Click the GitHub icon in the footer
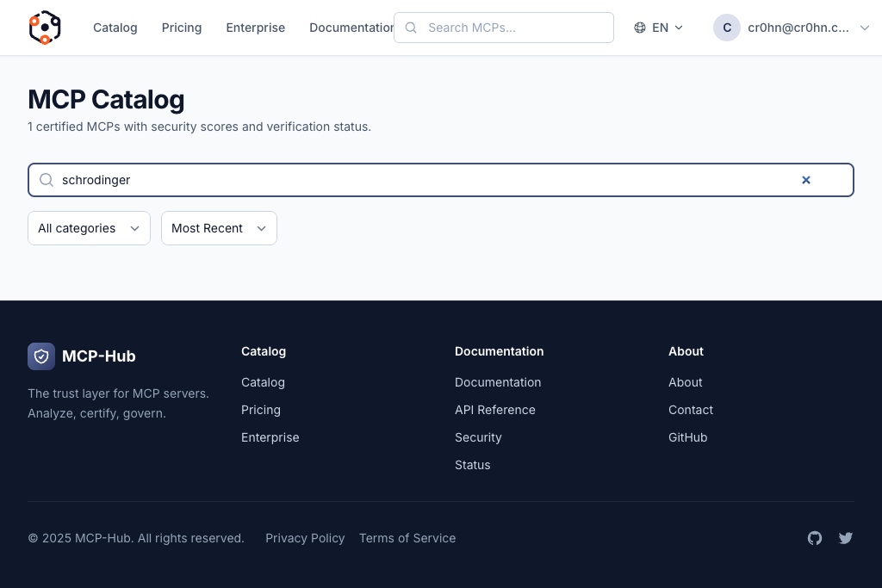The height and width of the screenshot is (588, 882). click(815, 538)
